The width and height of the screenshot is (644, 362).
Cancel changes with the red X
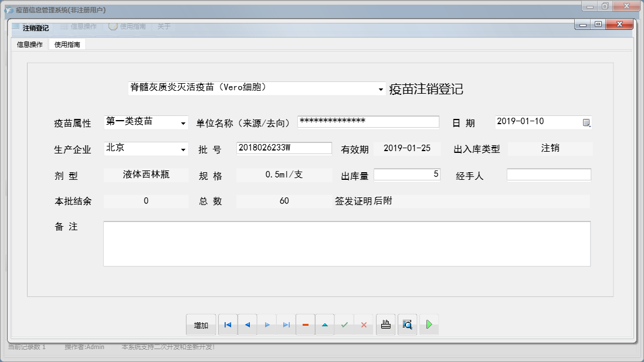pos(364,324)
